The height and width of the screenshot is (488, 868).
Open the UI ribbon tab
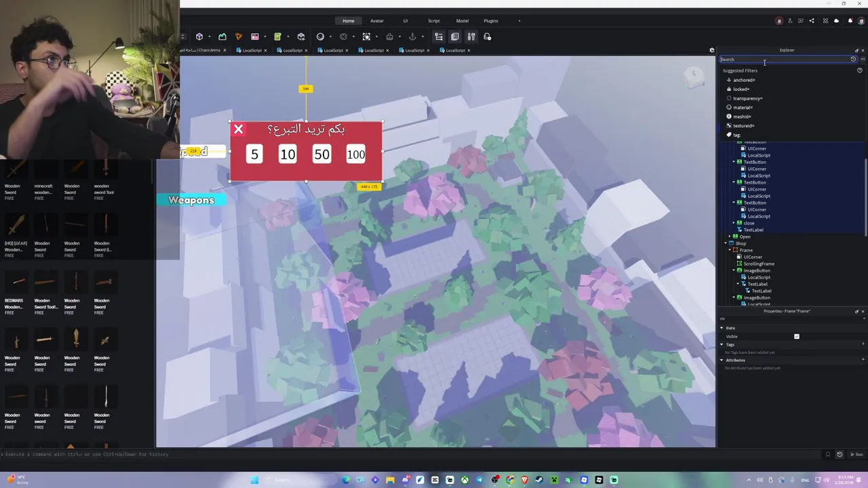(406, 21)
